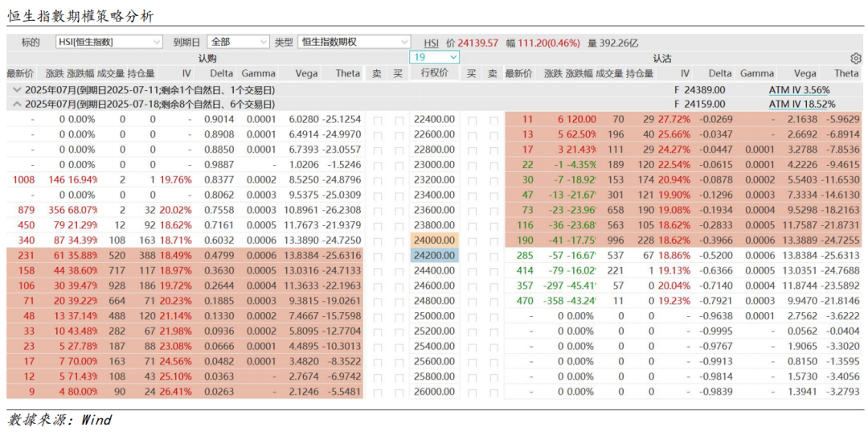Sort by the 行权价 column header
Viewport: 868px width, 432px height.
[x=435, y=73]
